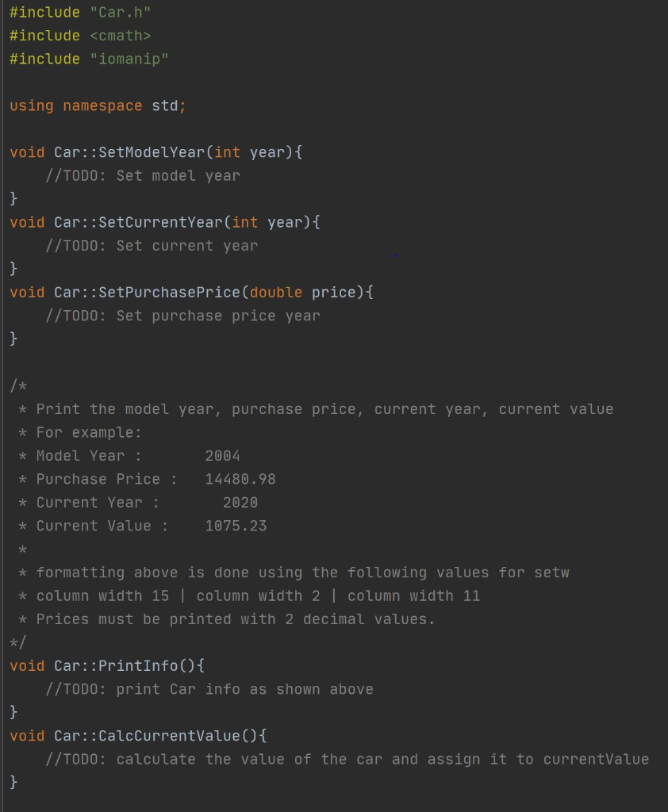Click the SetModelYear function name
Image resolution: width=668 pixels, height=812 pixels.
tap(152, 152)
